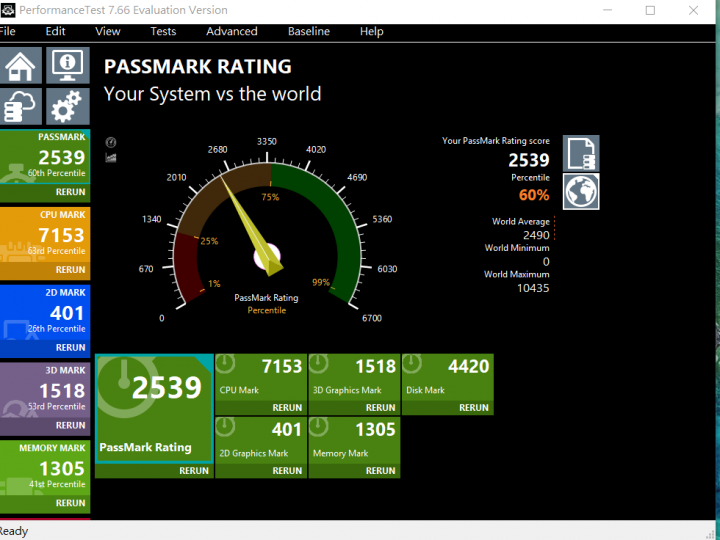Click the World Average value 2490
Image resolution: width=720 pixels, height=540 pixels.
536,235
